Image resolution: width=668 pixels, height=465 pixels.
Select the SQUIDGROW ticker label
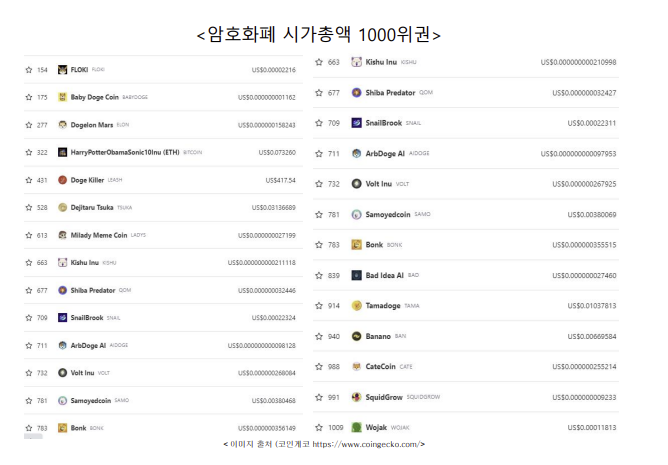[423, 397]
